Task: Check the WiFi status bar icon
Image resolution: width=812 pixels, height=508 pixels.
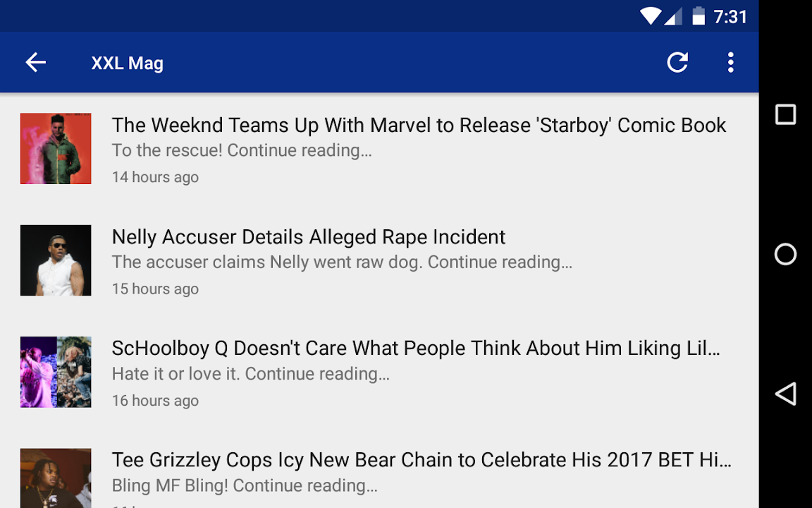Action: 651,16
